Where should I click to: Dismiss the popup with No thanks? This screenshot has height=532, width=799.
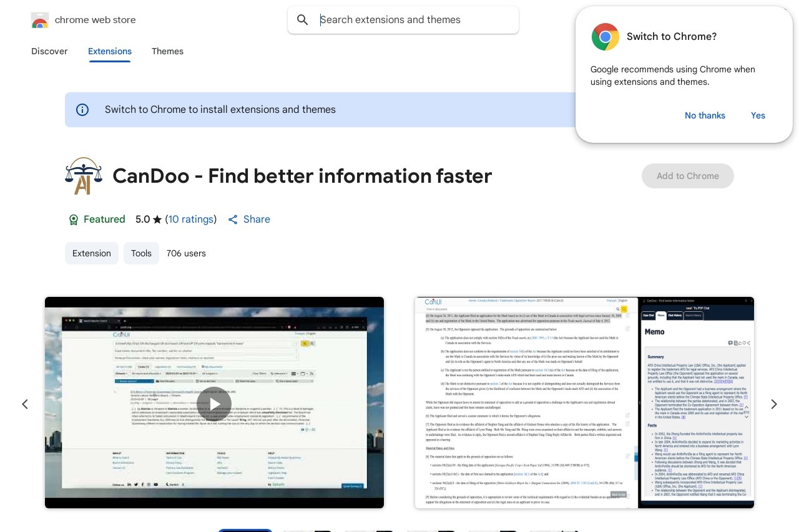point(705,115)
